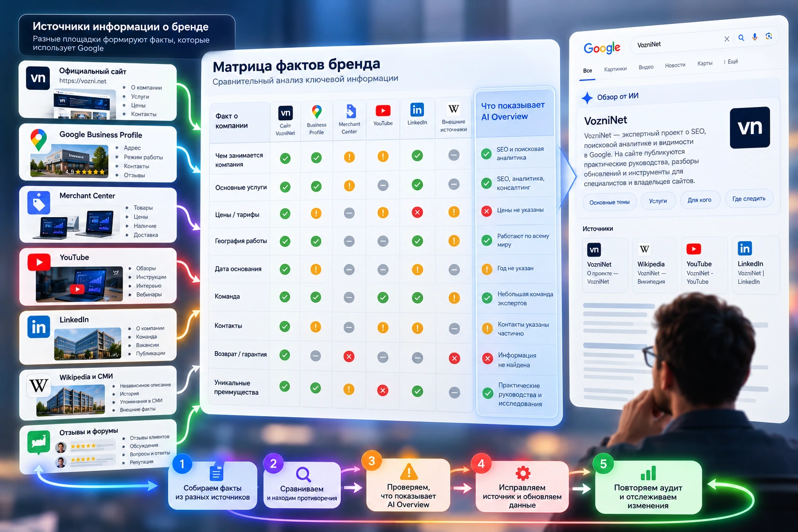Select the Внешние источники W column icon
The image size is (798, 532).
tap(454, 109)
